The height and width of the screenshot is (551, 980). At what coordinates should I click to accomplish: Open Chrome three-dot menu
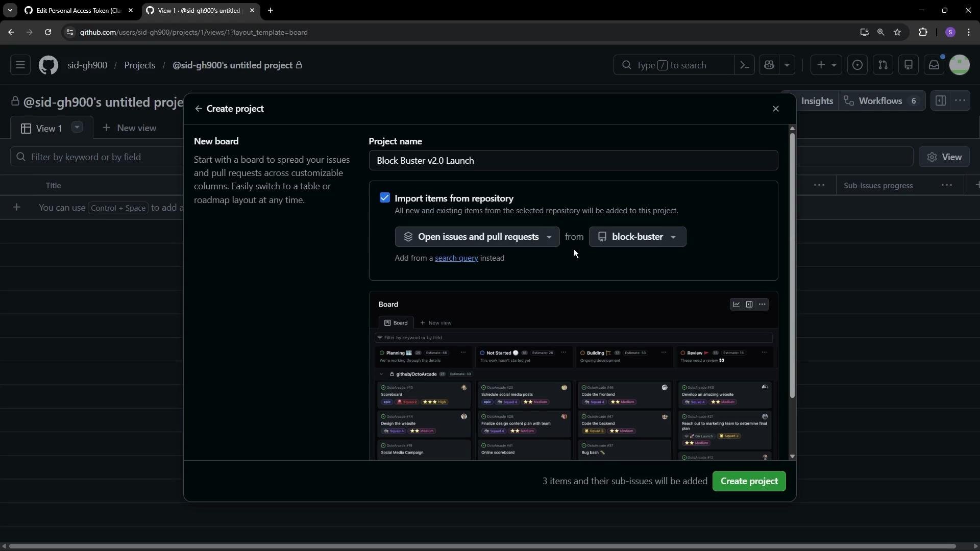[969, 32]
